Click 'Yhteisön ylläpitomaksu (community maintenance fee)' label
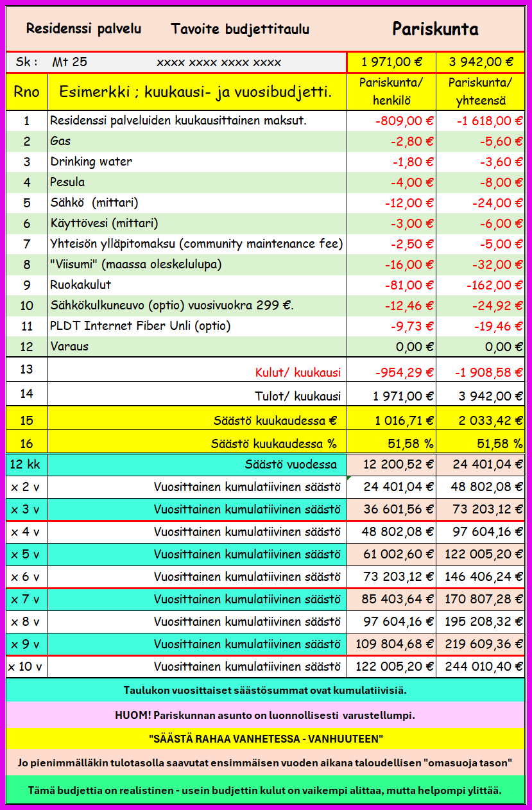This screenshot has width=532, height=810. (x=196, y=244)
